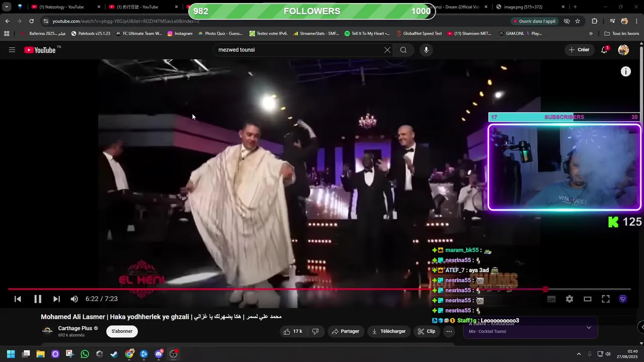The height and width of the screenshot is (362, 644).
Task: Skip to the previous video
Action: [x=18, y=299]
